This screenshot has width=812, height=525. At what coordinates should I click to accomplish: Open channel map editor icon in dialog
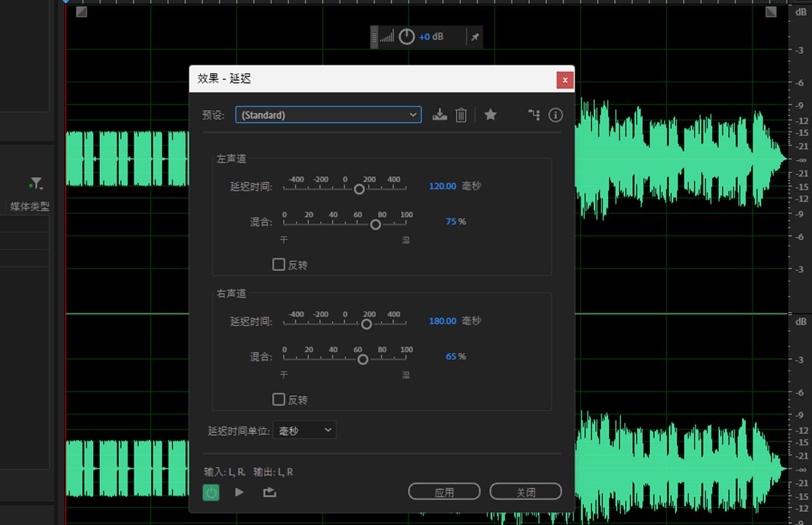click(533, 114)
